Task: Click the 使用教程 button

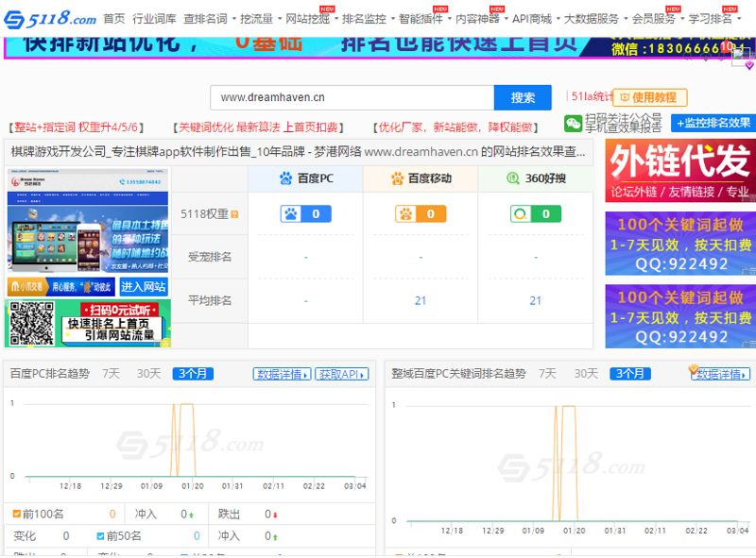Action: point(650,98)
